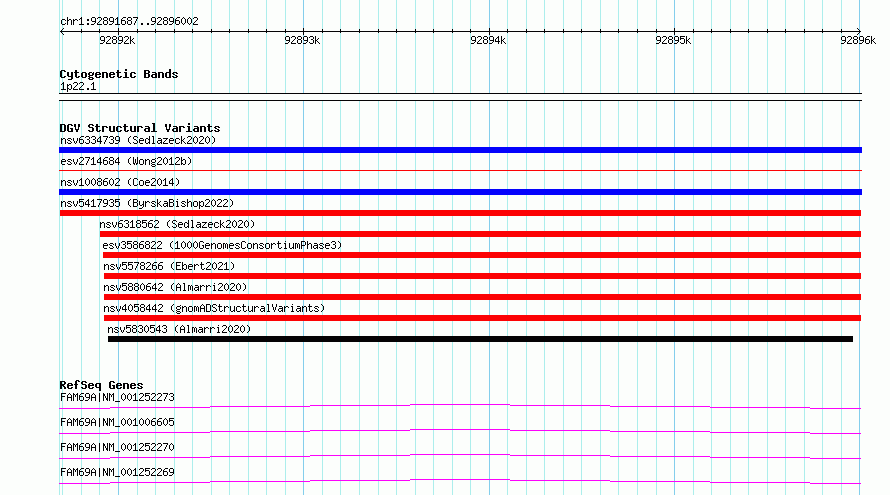Click the red bar under nsv5880642
Image resolution: width=890 pixels, height=495 pixels.
pos(482,297)
